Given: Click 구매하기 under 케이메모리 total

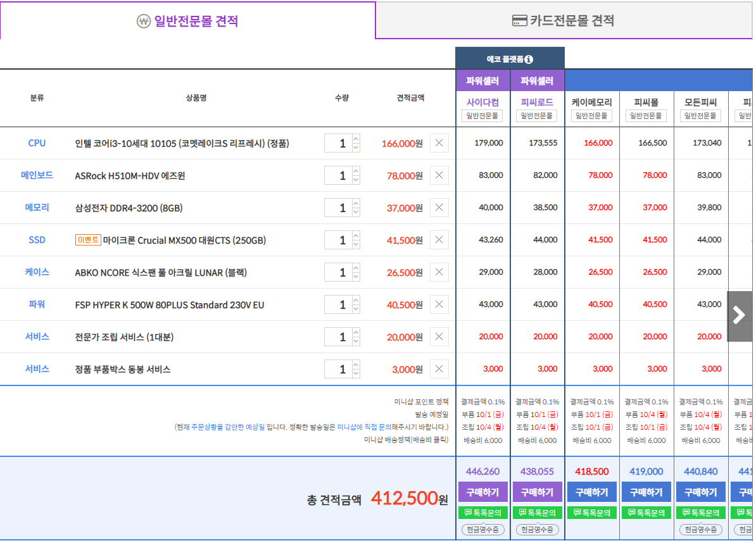Looking at the screenshot, I should [x=592, y=492].
